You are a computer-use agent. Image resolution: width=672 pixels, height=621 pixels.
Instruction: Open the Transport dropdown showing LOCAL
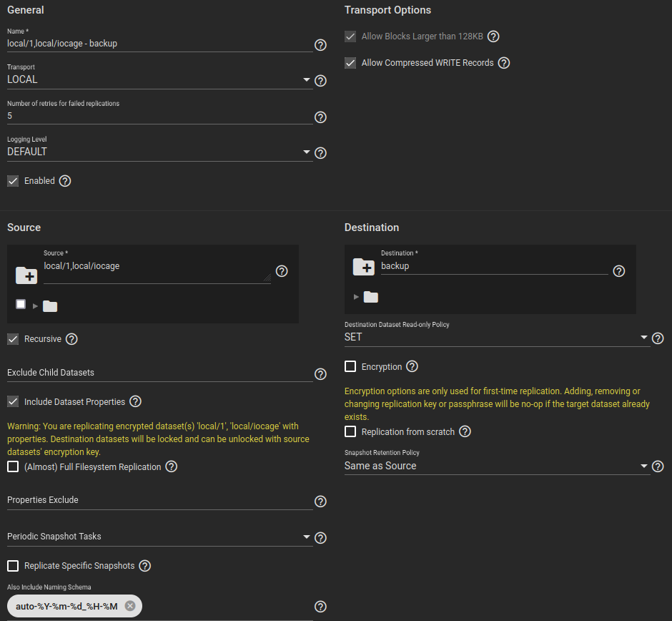click(159, 79)
